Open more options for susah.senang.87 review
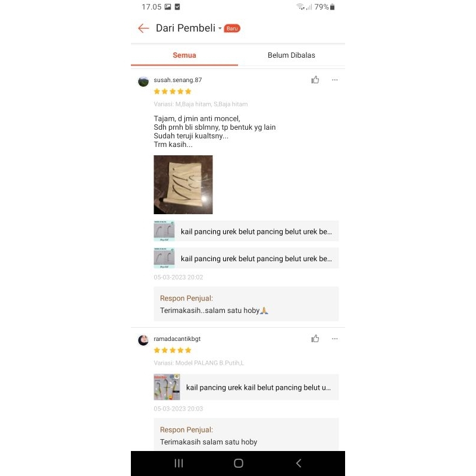This screenshot has width=476, height=476. [x=334, y=80]
